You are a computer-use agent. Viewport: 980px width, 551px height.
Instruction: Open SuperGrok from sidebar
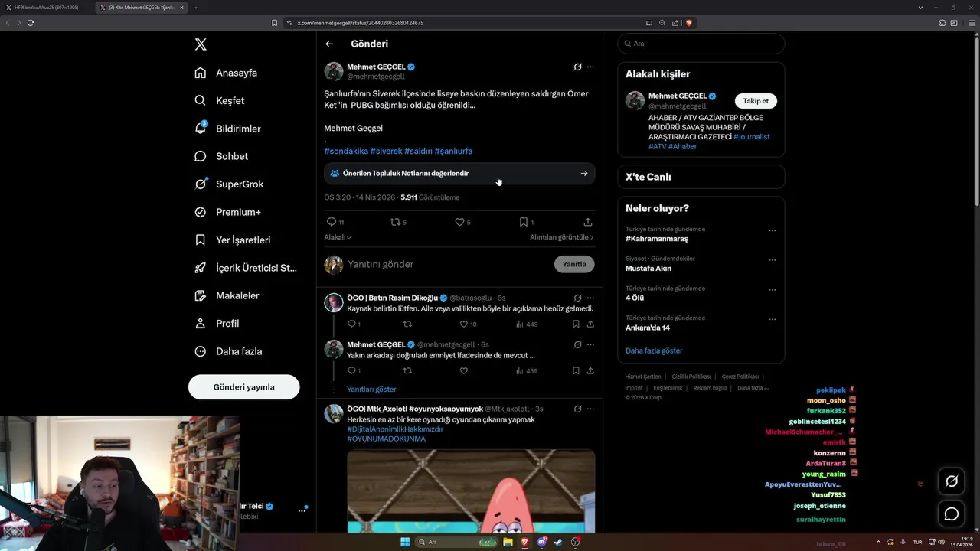pyautogui.click(x=229, y=184)
